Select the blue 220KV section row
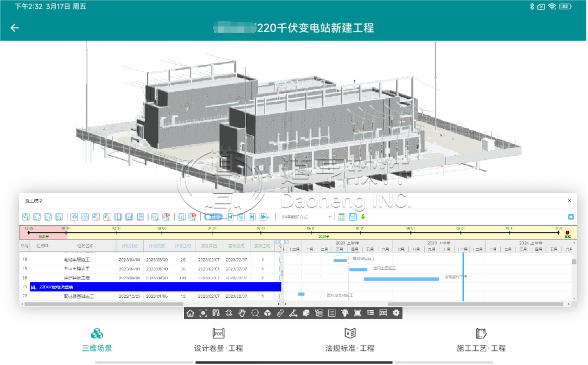 (x=155, y=287)
